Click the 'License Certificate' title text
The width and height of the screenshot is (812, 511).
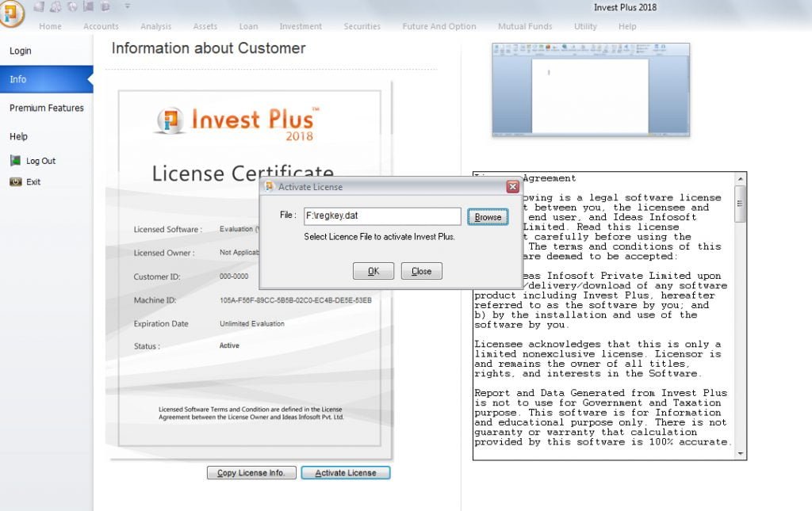click(243, 173)
